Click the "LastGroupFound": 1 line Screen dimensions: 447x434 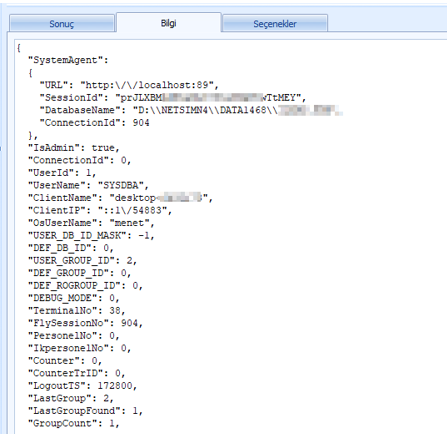(x=85, y=411)
